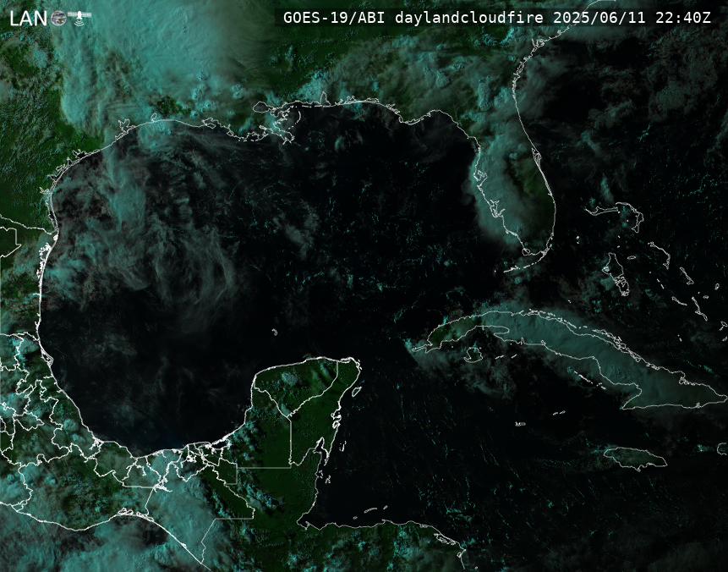Click the "GOES-19/ABI" label
Viewport: 728px width, 572px height.
(x=334, y=18)
